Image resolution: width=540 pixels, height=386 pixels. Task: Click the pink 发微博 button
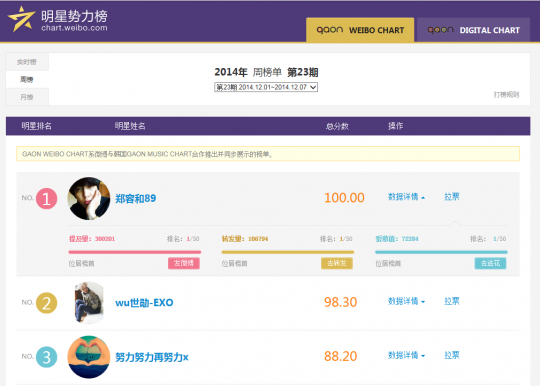(184, 263)
